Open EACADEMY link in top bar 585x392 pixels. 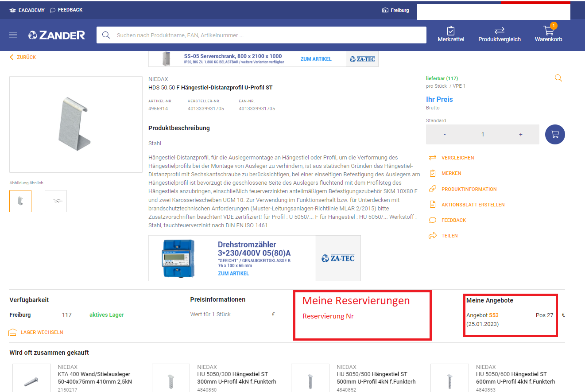[27, 10]
